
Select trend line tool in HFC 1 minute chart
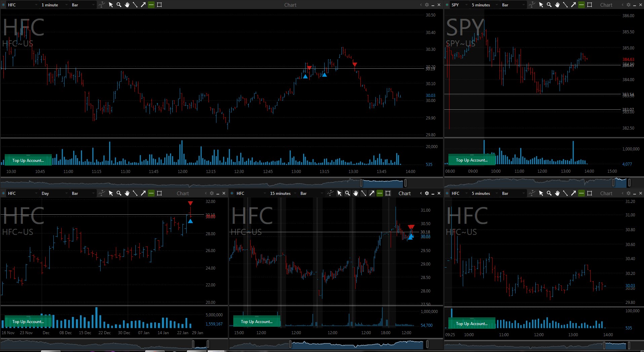pyautogui.click(x=135, y=5)
